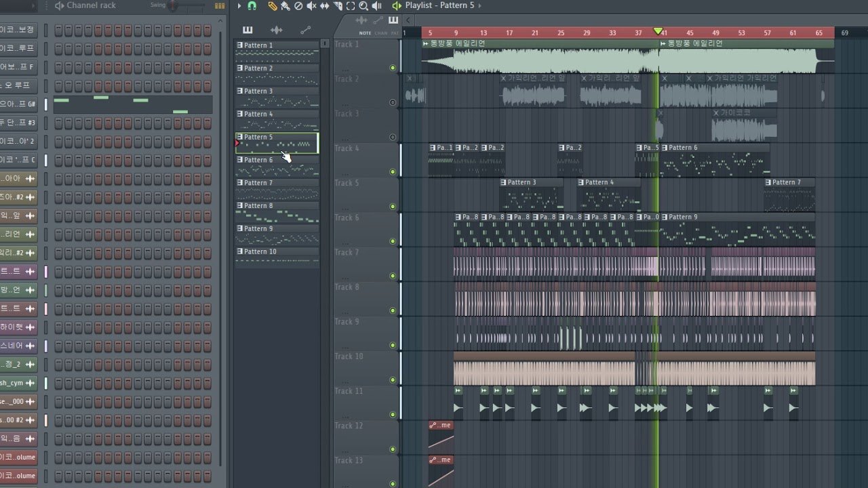Unmute Track 2 via its dot
The image size is (868, 488).
click(393, 102)
